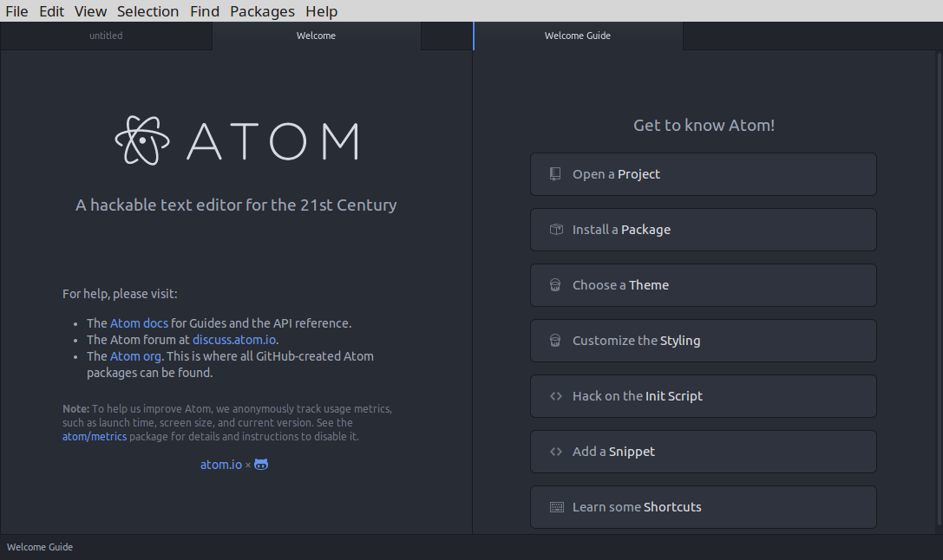Viewport: 943px width, 560px height.
Task: Expand the Learn some Shortcuts section
Action: point(703,507)
